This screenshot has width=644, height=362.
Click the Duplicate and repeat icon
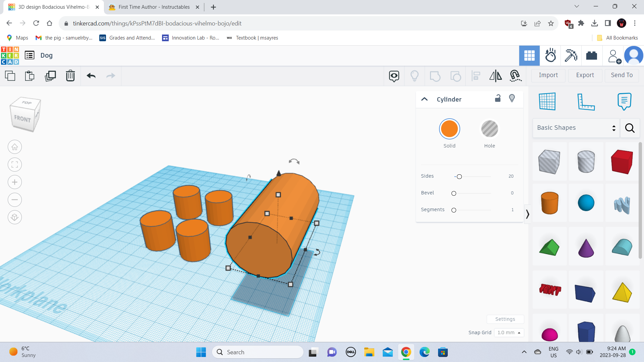click(50, 76)
